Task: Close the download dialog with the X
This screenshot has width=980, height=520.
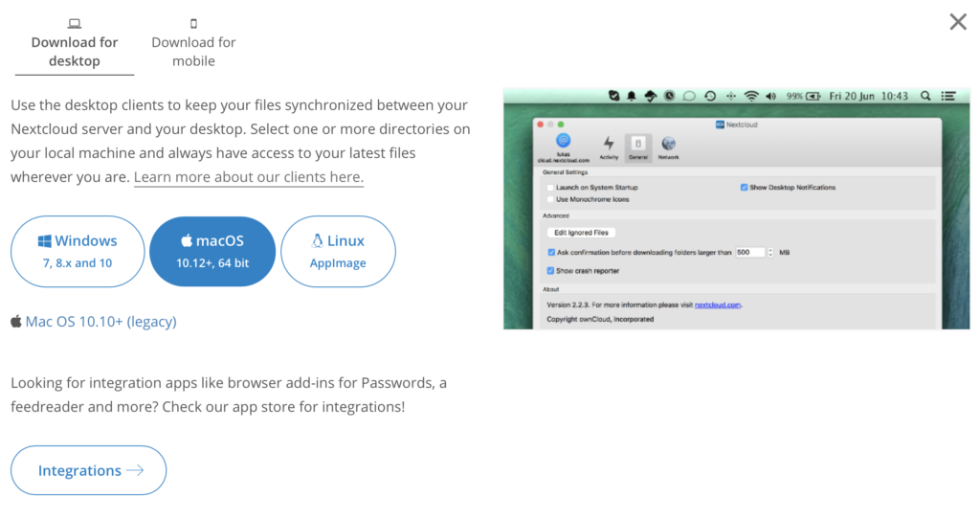Action: click(957, 22)
